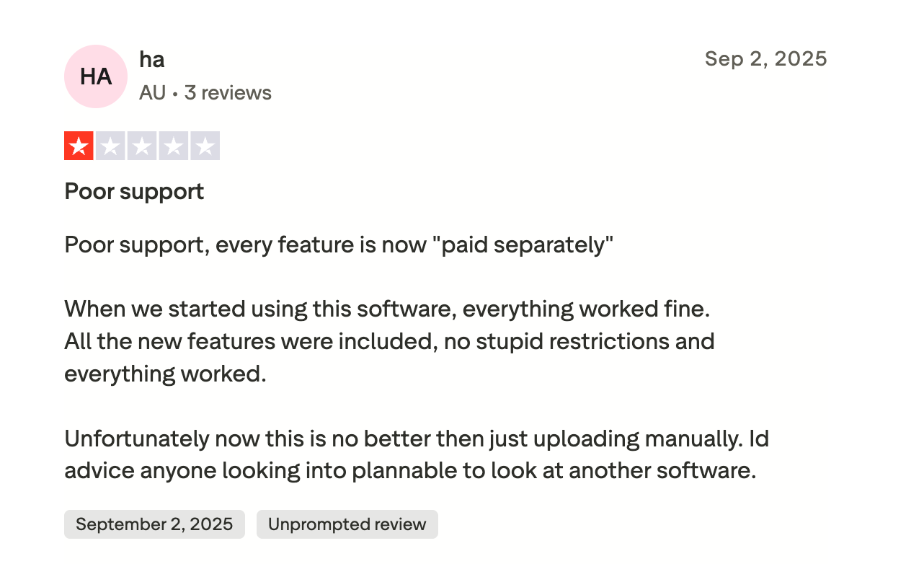Click the AU country code

coord(152,93)
